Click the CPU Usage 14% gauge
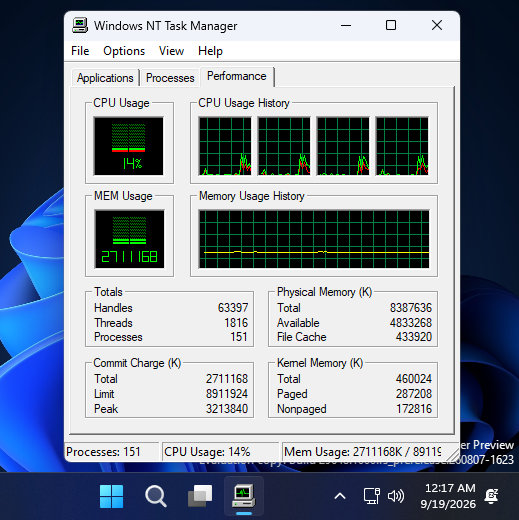 [x=129, y=146]
